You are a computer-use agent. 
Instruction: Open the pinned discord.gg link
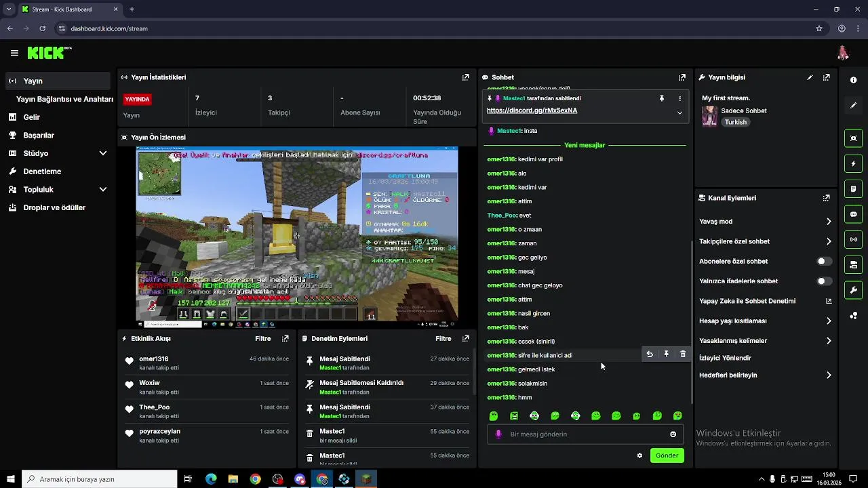pos(532,110)
